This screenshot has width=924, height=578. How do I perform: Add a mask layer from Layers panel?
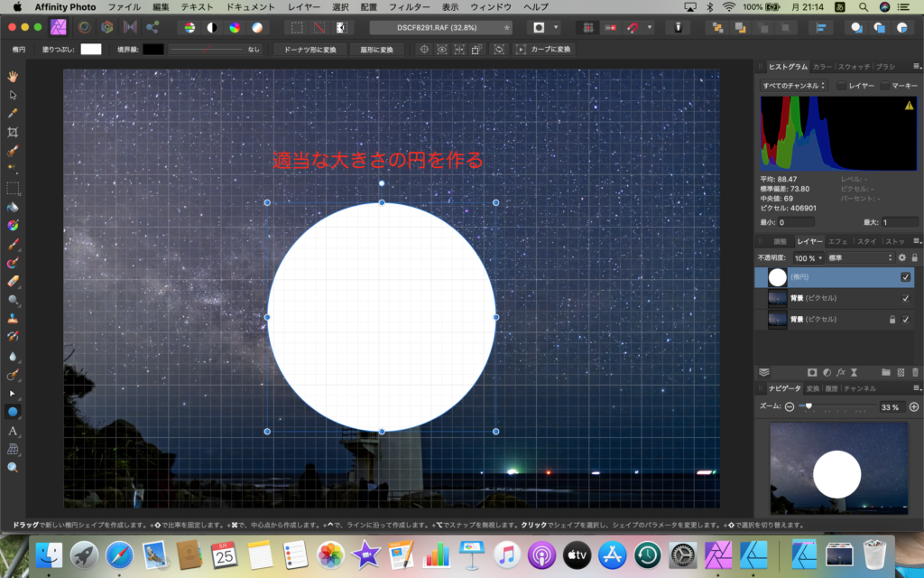(x=812, y=373)
